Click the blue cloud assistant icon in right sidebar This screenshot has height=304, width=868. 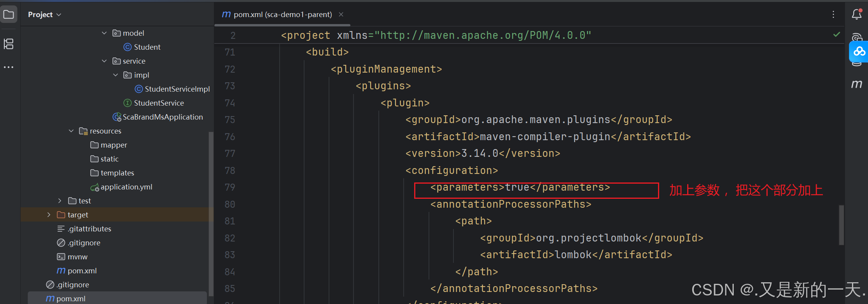pyautogui.click(x=859, y=52)
